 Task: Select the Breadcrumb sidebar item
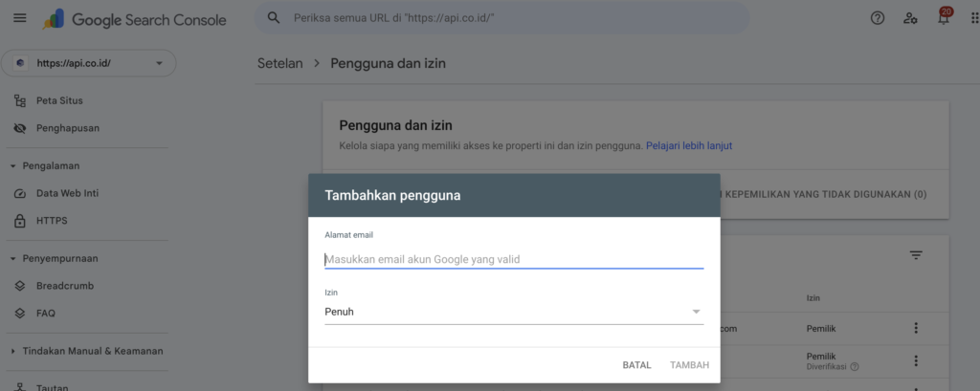(64, 286)
